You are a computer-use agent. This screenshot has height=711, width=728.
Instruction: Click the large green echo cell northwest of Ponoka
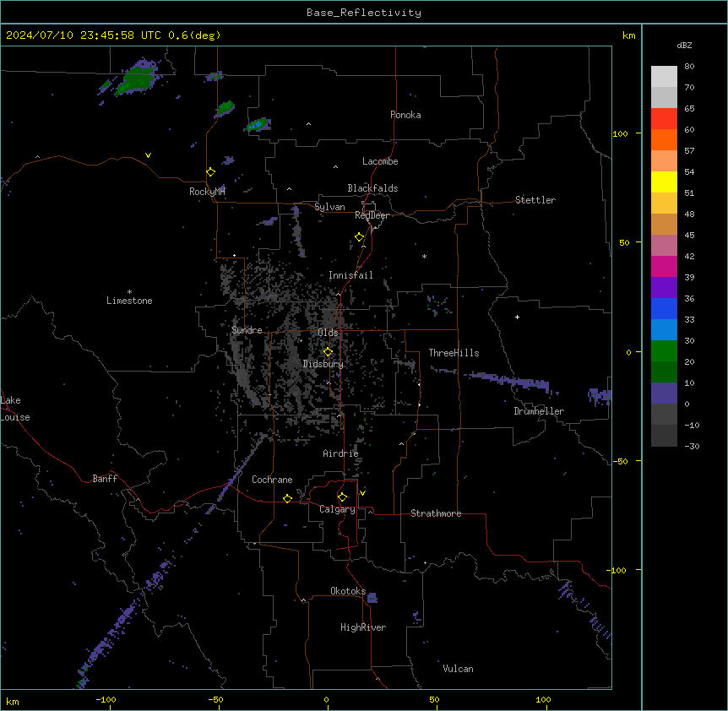137,78
